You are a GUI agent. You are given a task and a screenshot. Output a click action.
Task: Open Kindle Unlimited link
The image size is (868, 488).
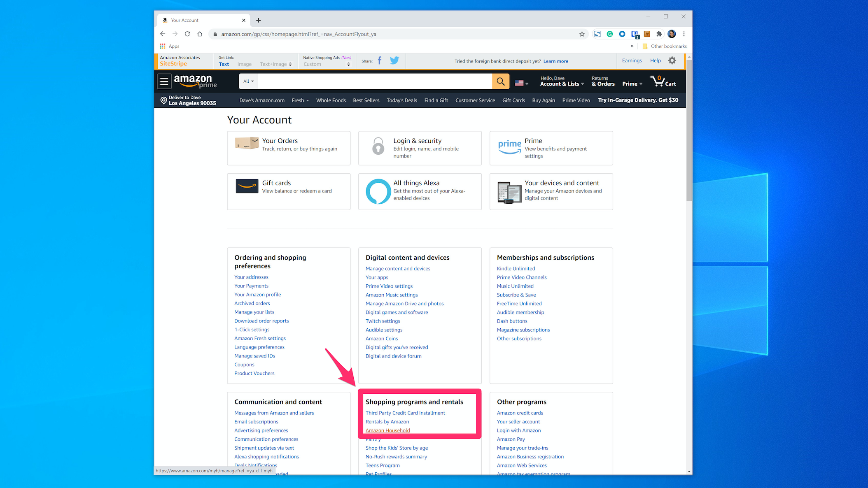[x=516, y=269]
